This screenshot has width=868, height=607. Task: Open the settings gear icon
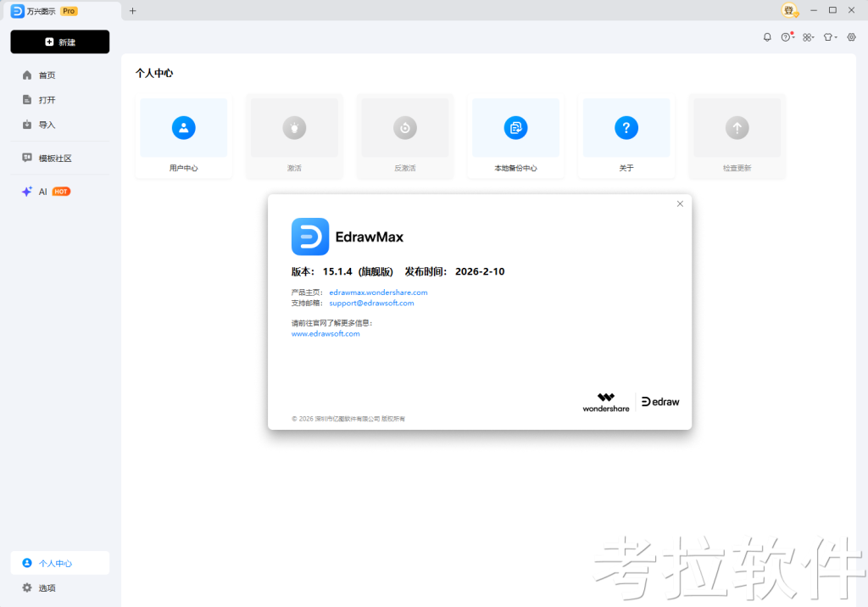click(x=852, y=37)
